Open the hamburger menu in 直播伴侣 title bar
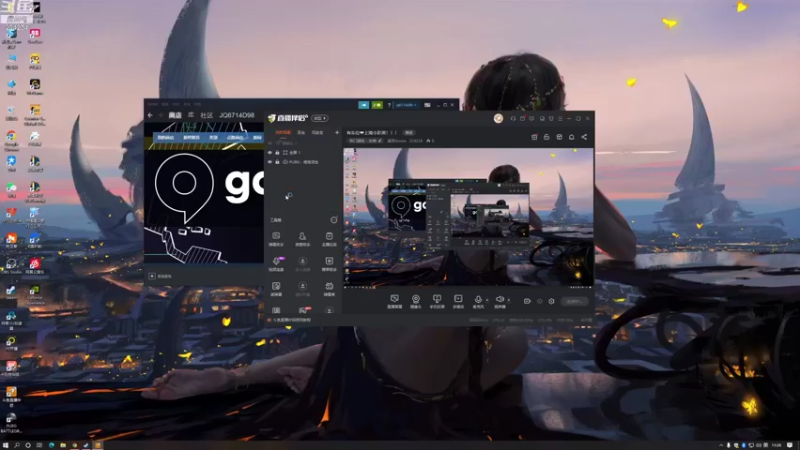This screenshot has height=450, width=800. pos(560,118)
